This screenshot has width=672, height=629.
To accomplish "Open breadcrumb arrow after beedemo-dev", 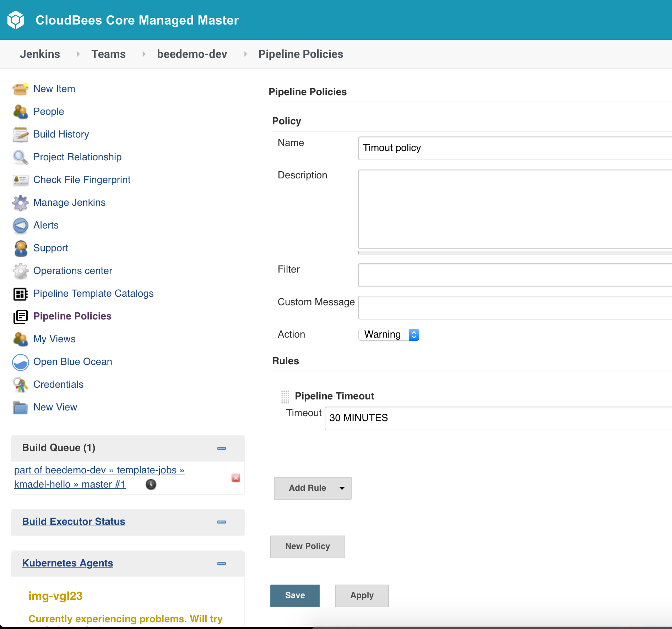I will [x=245, y=54].
